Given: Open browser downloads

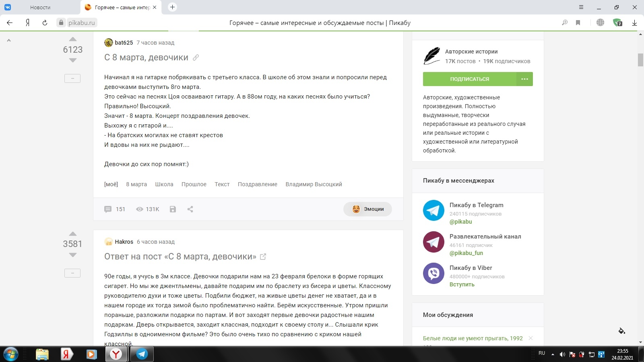Looking at the screenshot, I should tap(634, 23).
